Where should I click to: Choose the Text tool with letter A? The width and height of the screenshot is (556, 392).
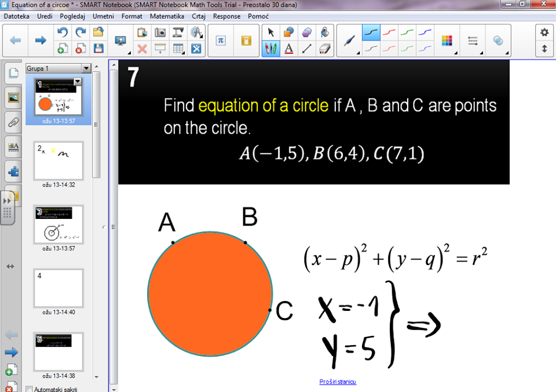288,49
